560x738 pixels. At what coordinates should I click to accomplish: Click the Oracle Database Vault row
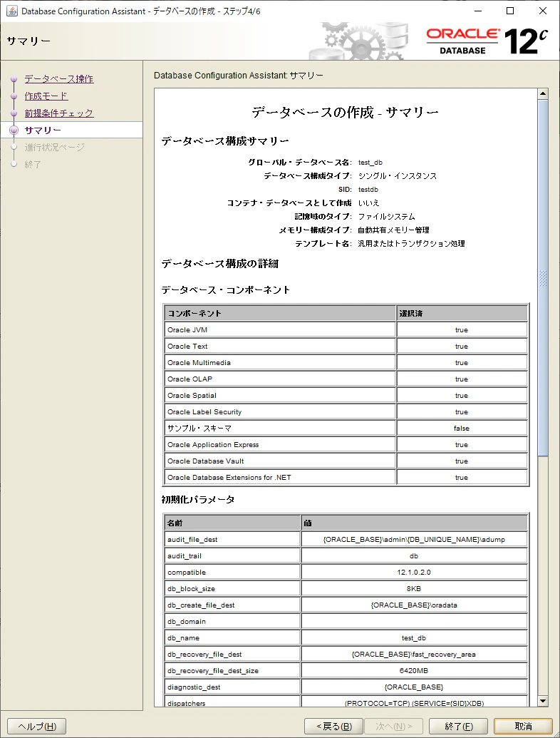pyautogui.click(x=346, y=461)
